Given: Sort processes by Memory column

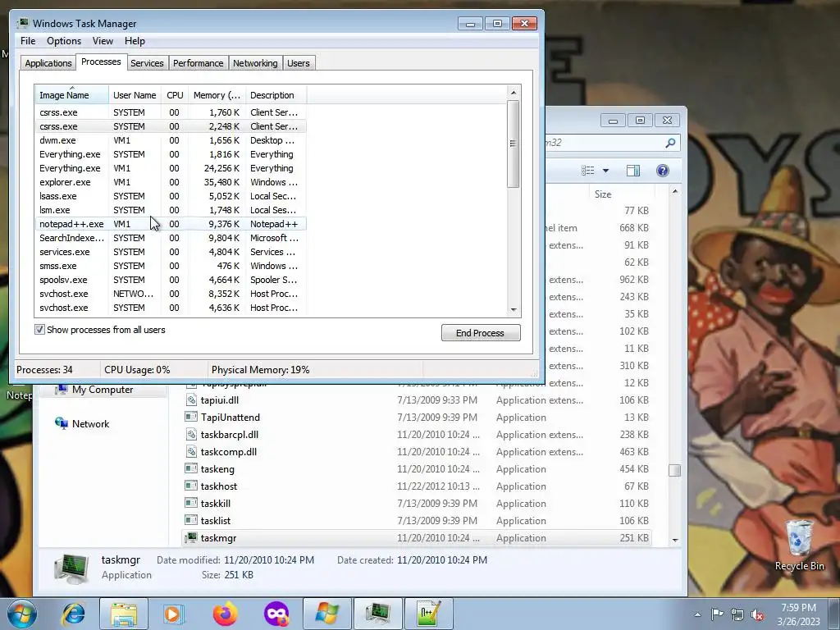Looking at the screenshot, I should [x=217, y=95].
